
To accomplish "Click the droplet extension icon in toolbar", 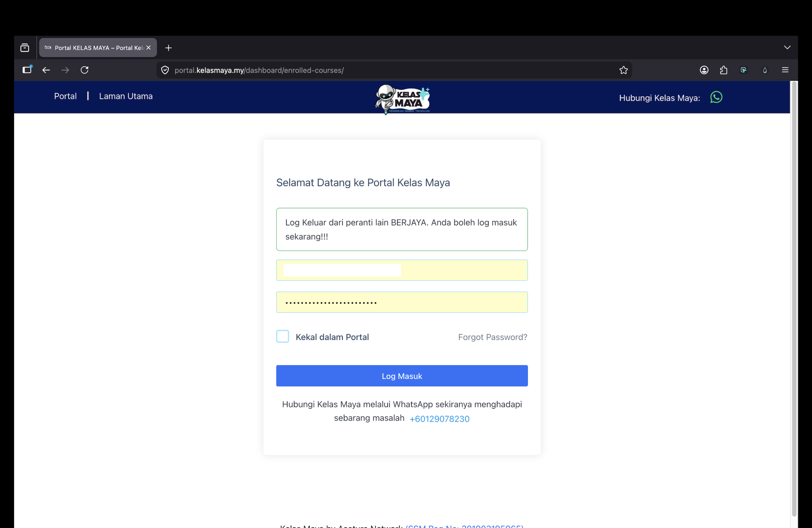I will pyautogui.click(x=765, y=70).
